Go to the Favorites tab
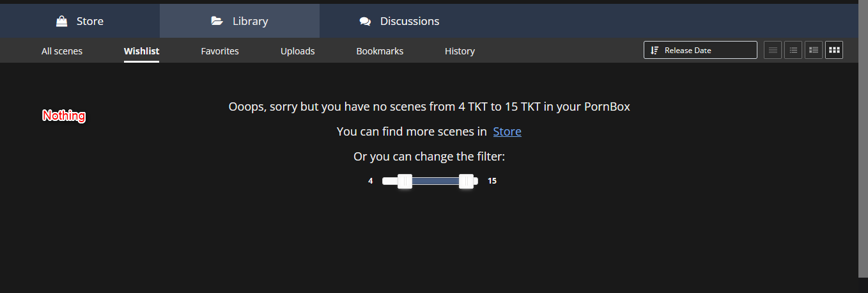 coord(220,51)
